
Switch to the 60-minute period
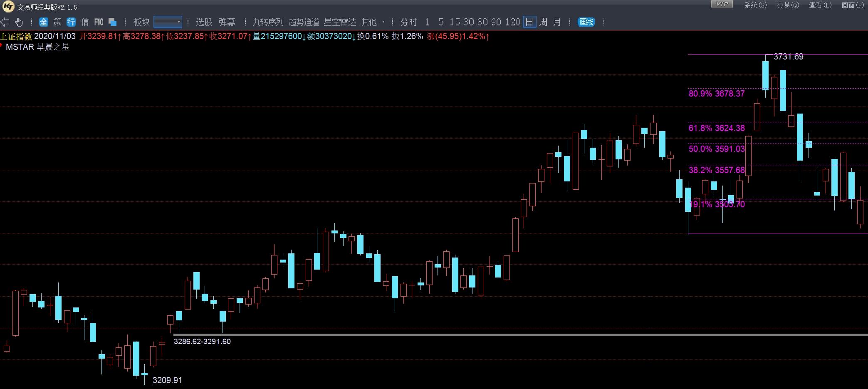[x=482, y=22]
